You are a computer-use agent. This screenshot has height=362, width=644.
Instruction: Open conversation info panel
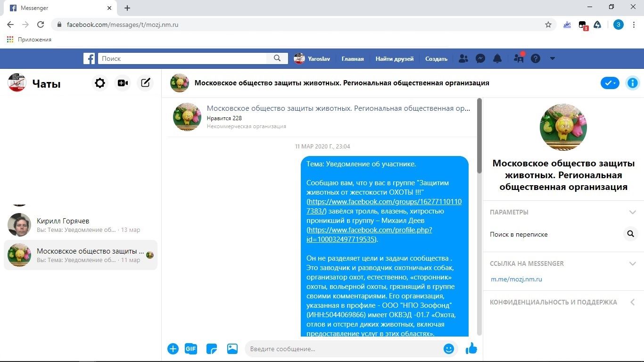click(632, 83)
